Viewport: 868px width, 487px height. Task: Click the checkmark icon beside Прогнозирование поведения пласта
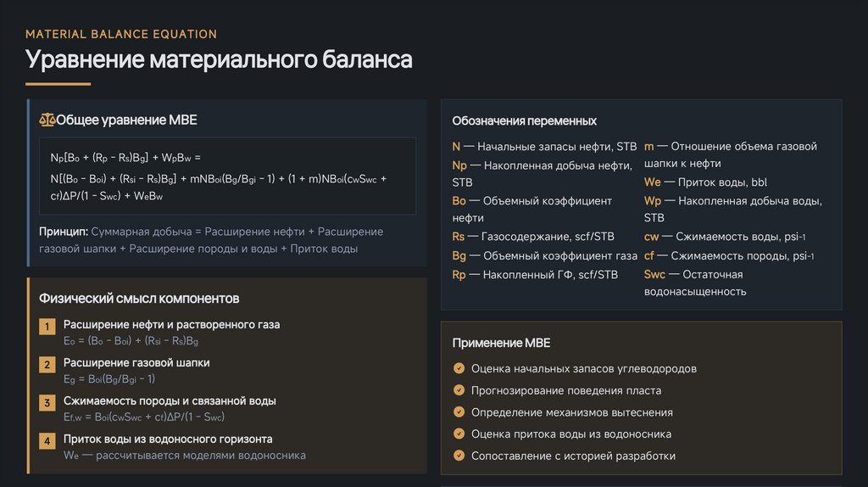tap(459, 390)
